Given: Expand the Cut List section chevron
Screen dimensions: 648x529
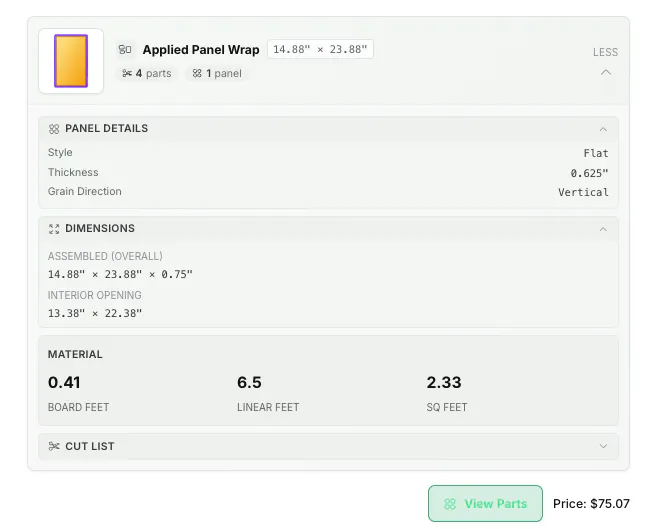Looking at the screenshot, I should [x=603, y=446].
